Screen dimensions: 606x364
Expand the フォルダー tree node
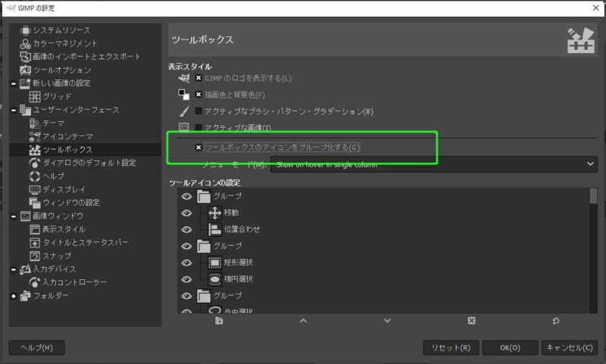click(x=14, y=295)
